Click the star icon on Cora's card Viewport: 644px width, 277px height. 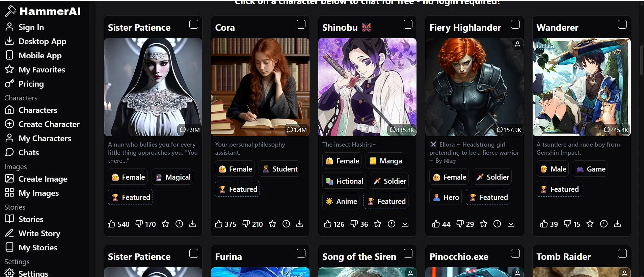(272, 224)
